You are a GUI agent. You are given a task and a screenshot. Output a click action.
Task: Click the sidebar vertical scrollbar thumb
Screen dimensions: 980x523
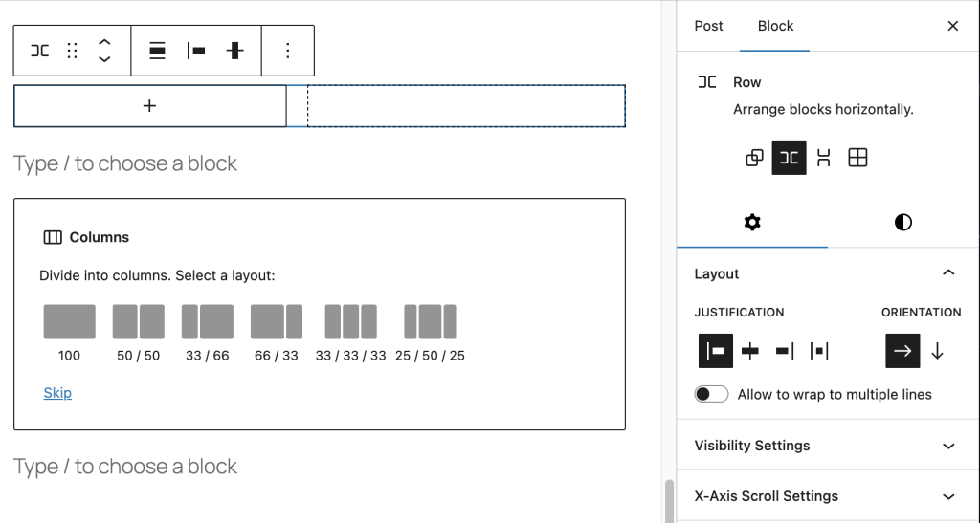click(669, 500)
